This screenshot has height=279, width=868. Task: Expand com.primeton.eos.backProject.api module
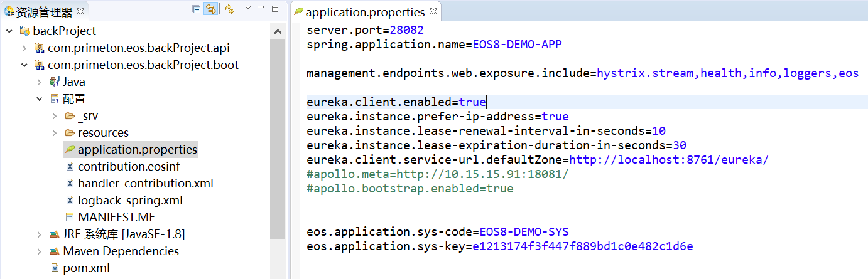click(24, 48)
